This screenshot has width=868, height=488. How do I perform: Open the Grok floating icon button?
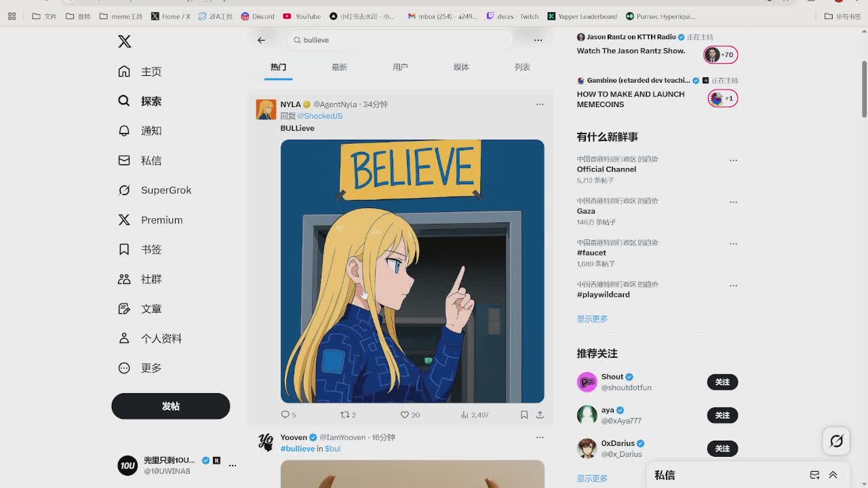[x=836, y=441]
